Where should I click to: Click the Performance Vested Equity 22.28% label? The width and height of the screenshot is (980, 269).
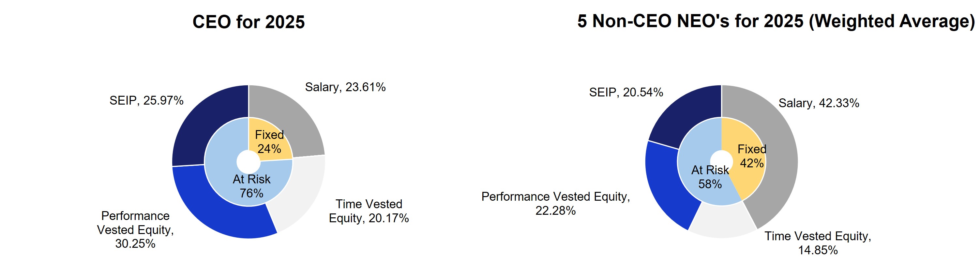tap(555, 203)
